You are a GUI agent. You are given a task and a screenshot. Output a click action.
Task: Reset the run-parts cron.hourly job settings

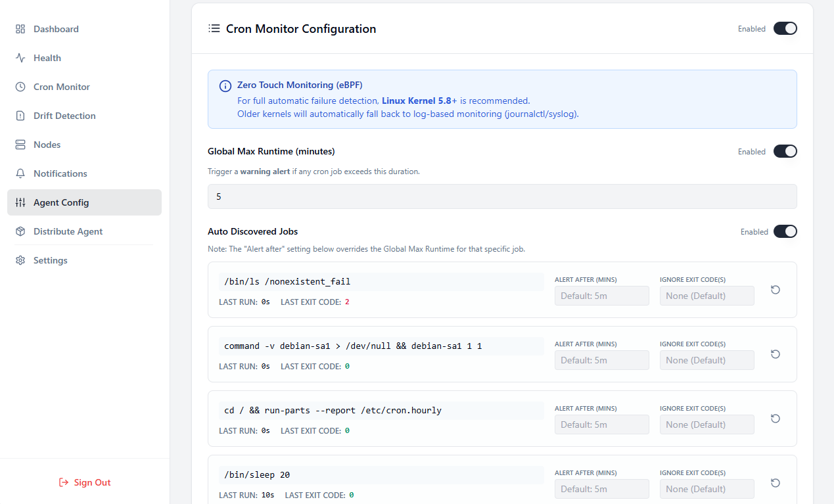pyautogui.click(x=776, y=419)
